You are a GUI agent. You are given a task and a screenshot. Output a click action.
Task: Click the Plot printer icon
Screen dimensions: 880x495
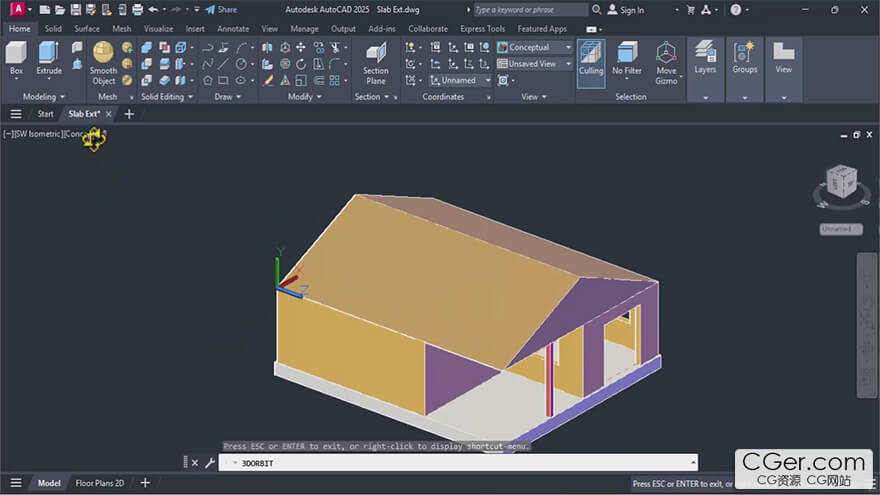click(x=137, y=10)
